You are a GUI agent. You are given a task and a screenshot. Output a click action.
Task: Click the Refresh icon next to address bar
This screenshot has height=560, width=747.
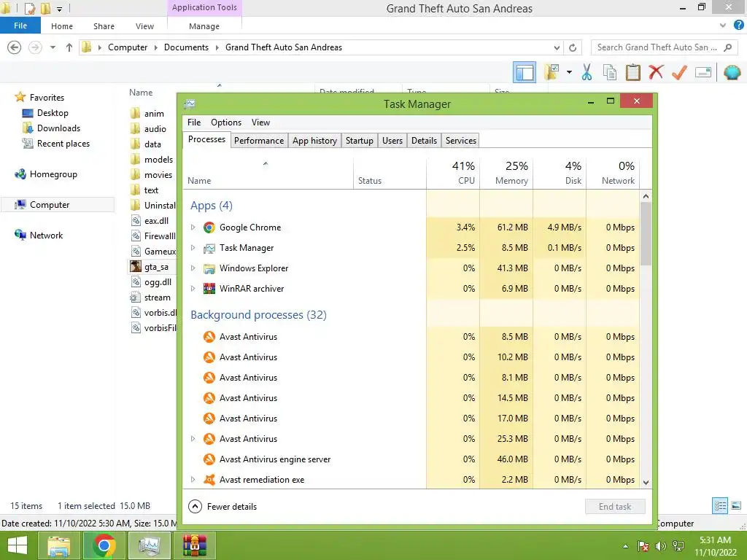(x=573, y=47)
